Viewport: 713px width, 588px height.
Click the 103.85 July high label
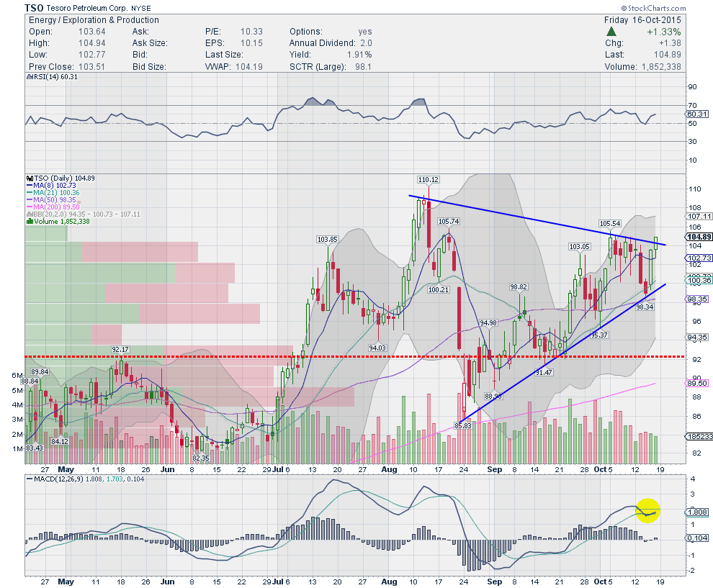(x=328, y=240)
